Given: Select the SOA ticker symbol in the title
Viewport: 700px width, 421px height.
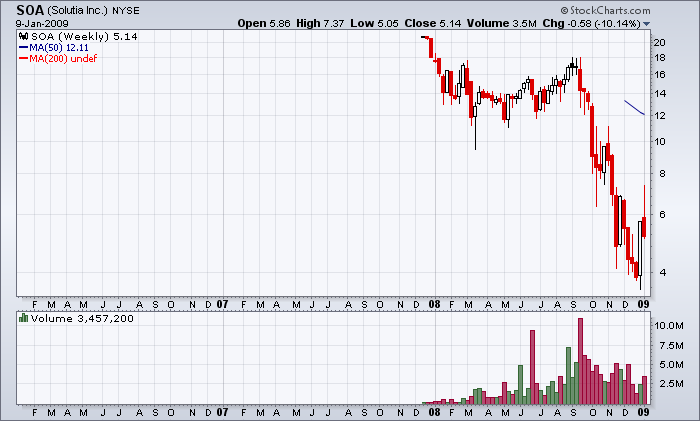Looking at the screenshot, I should coord(30,10).
